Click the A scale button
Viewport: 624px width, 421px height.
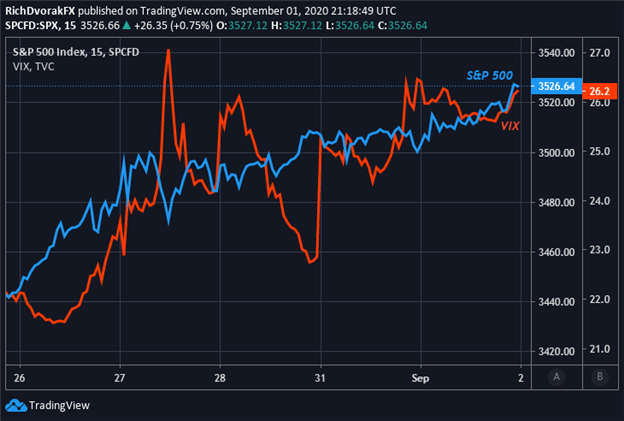tap(556, 376)
